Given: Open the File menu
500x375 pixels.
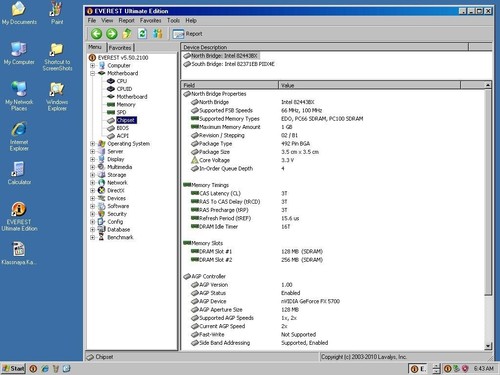Looking at the screenshot, I should [x=92, y=21].
